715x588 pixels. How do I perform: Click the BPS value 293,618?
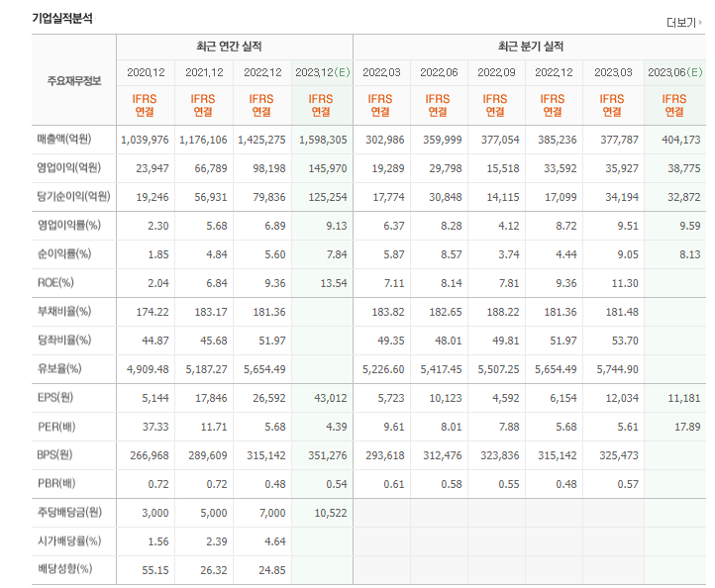385,455
